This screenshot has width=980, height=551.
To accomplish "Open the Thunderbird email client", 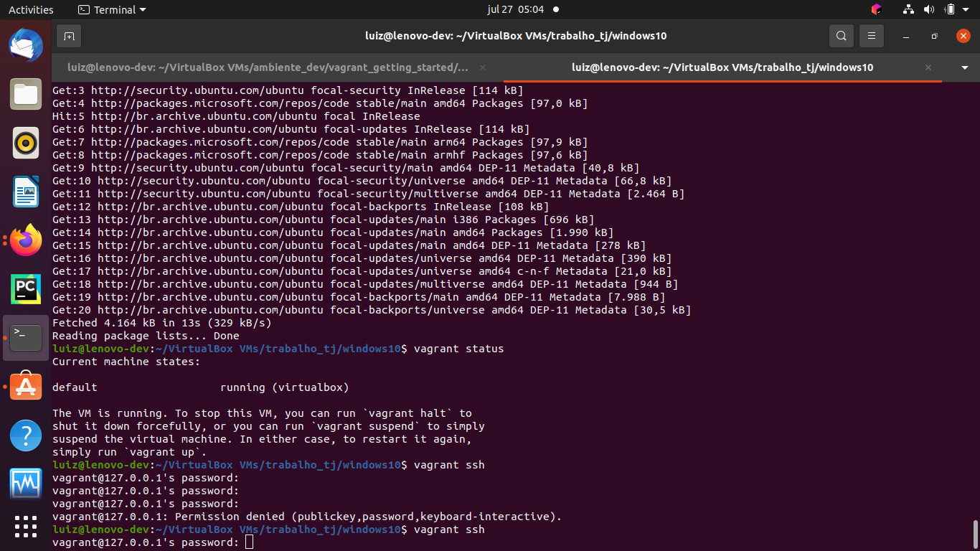I will pos(26,45).
